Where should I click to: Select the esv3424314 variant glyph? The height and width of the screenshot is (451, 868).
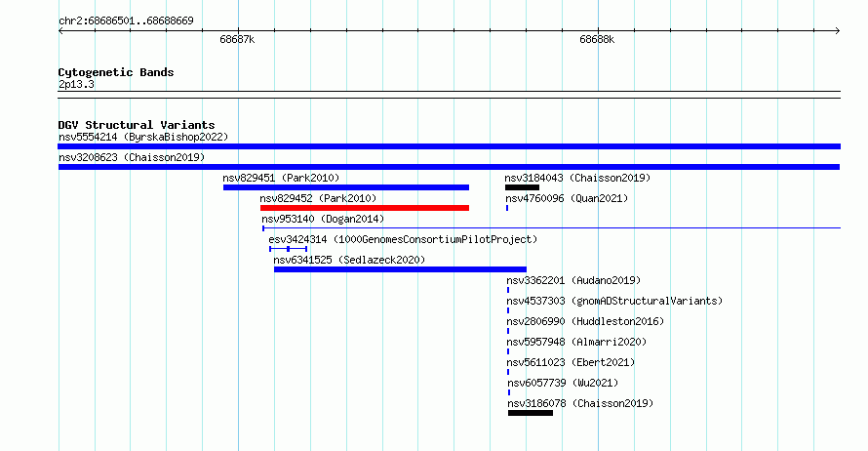tap(289, 249)
